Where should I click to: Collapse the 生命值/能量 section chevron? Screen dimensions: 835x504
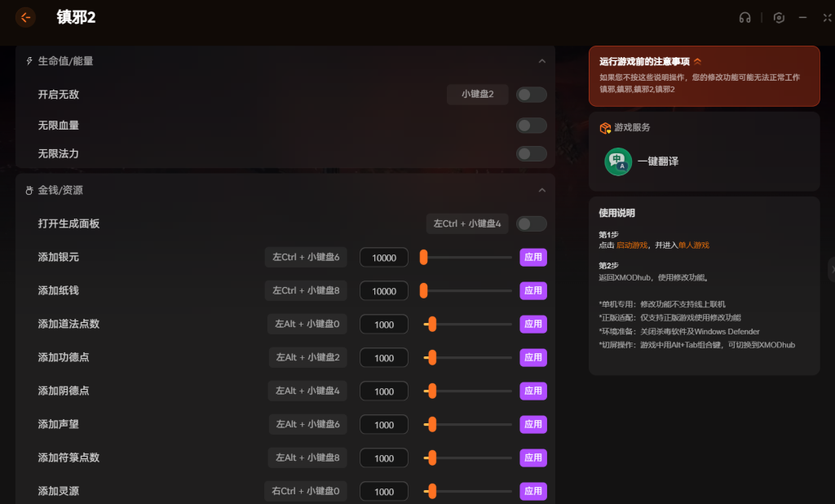click(x=542, y=61)
